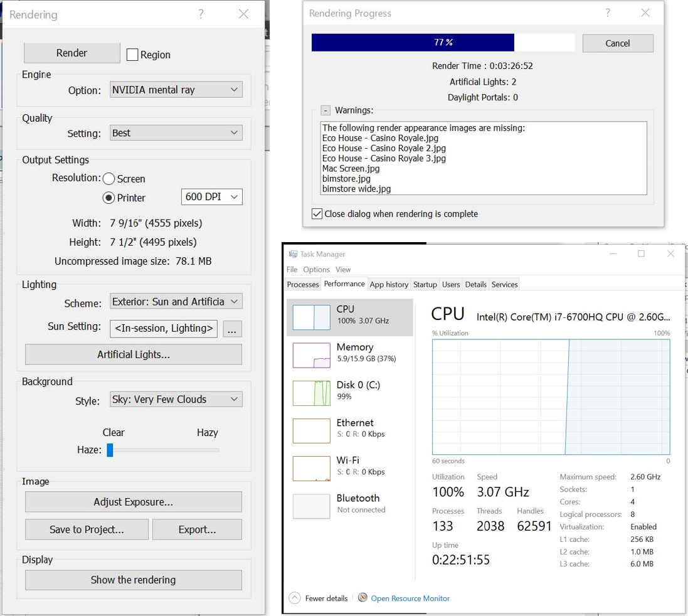This screenshot has width=688, height=616.
Task: Enable the Region checkbox
Action: pos(132,55)
